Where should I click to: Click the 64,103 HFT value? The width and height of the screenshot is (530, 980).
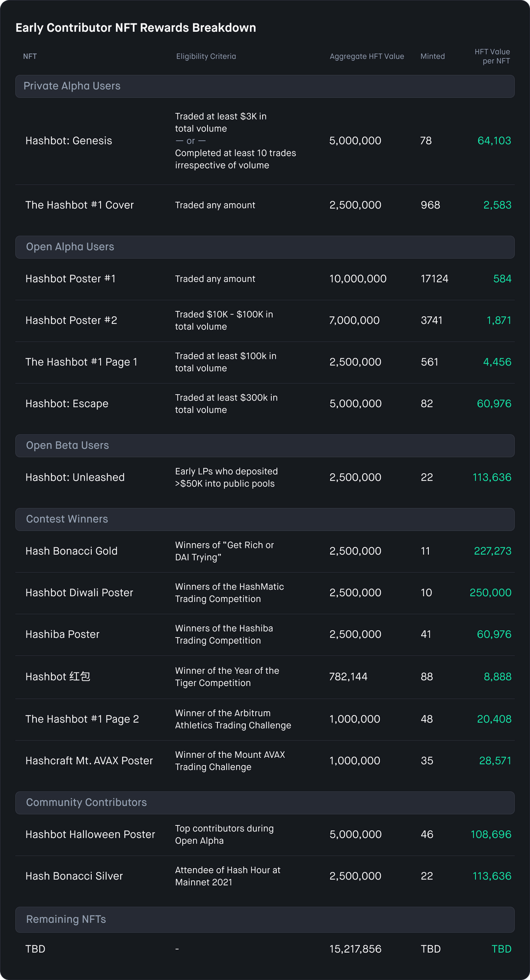coord(494,141)
